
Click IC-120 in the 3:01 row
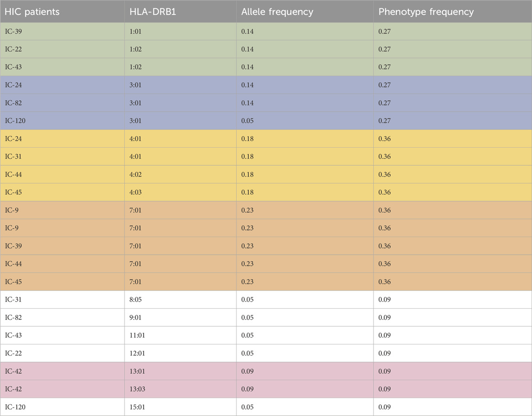15,121
